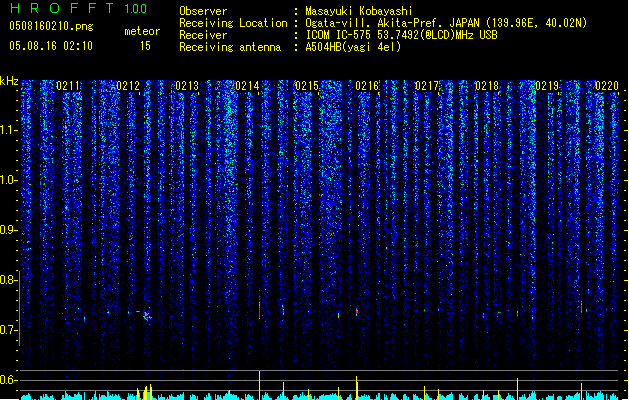Click the 0214 time marker
Image resolution: width=629 pixels, height=400 pixels.
coord(247,86)
